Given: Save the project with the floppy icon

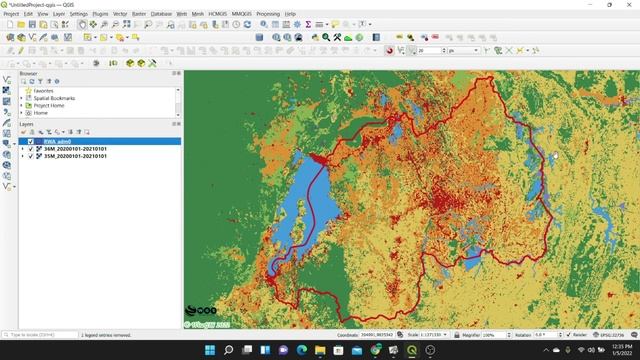Looking at the screenshot, I should pyautogui.click(x=32, y=24).
